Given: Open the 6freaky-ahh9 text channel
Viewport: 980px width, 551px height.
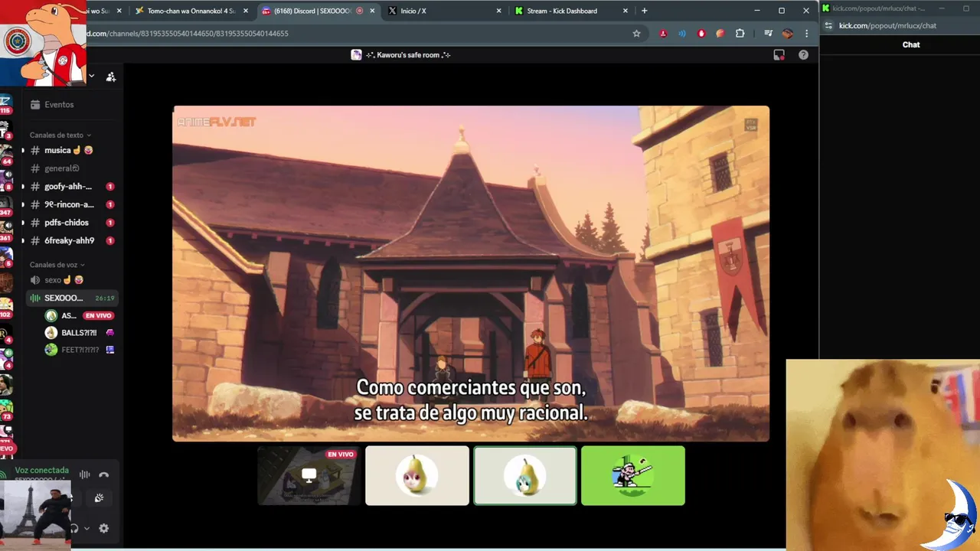Looking at the screenshot, I should coord(71,240).
